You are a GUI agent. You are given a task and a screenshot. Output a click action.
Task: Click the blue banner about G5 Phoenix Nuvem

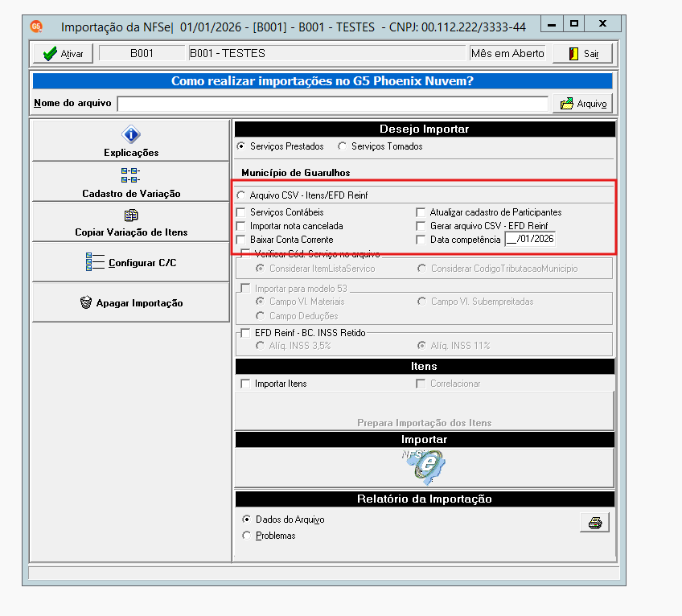323,81
